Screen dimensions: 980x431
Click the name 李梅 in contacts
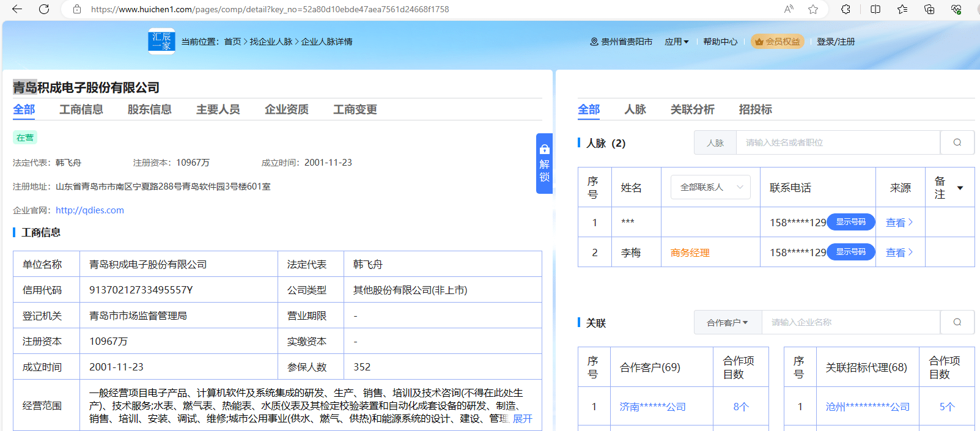pos(631,252)
